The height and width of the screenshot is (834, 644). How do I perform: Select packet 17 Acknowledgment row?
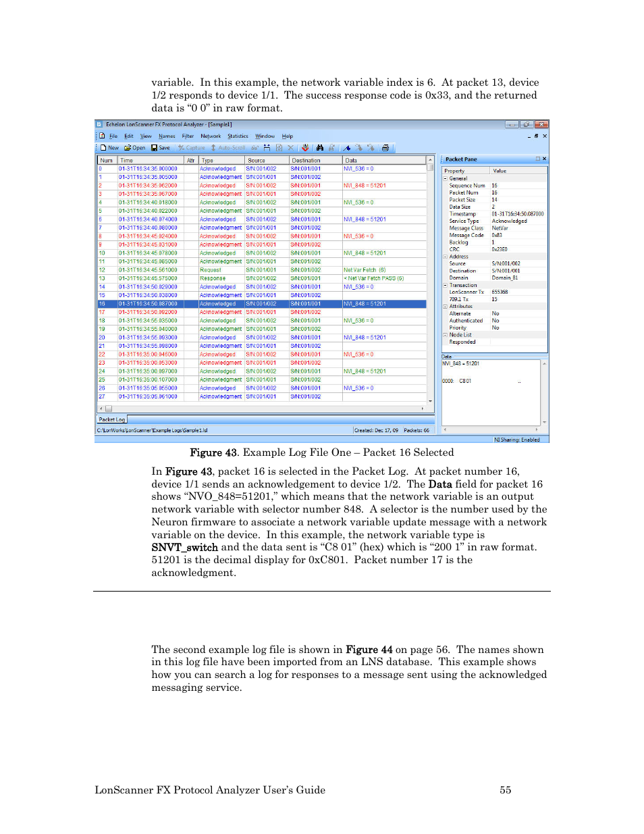click(262, 312)
